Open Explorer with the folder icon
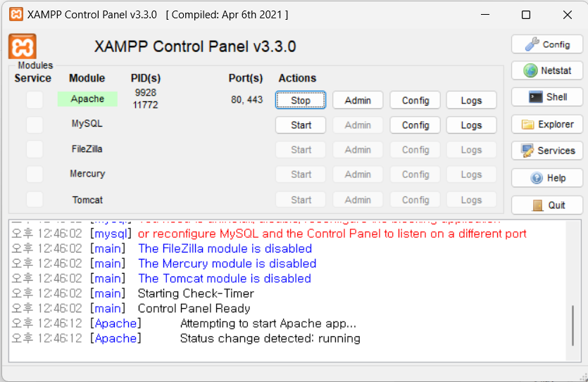This screenshot has height=382, width=588. pos(547,125)
